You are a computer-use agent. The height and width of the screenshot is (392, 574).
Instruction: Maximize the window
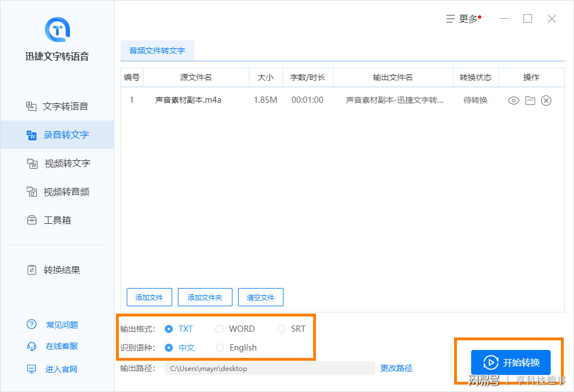tap(527, 19)
